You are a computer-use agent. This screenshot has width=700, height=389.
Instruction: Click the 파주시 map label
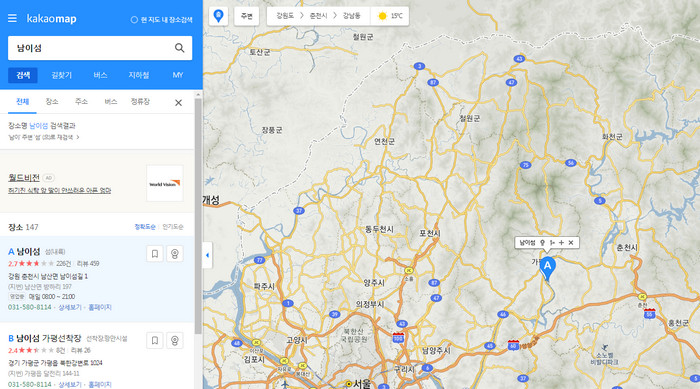[264, 286]
